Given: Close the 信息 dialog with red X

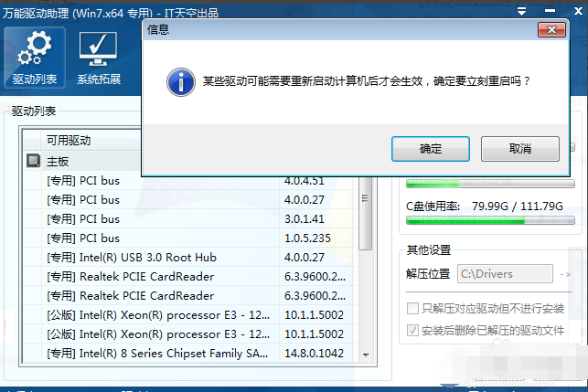Looking at the screenshot, I should pos(551,30).
